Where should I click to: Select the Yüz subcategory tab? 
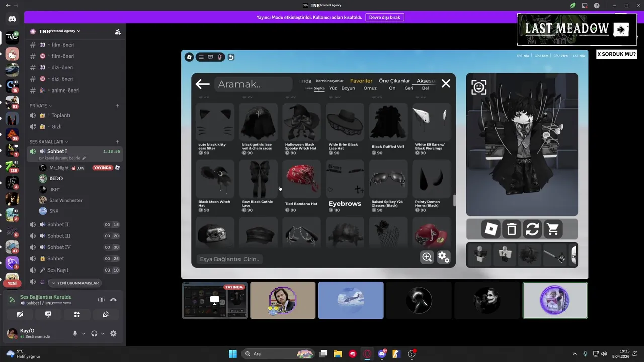(333, 88)
